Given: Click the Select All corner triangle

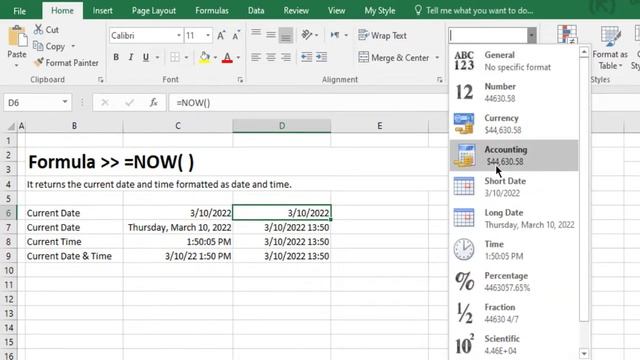Looking at the screenshot, I should point(11,127).
